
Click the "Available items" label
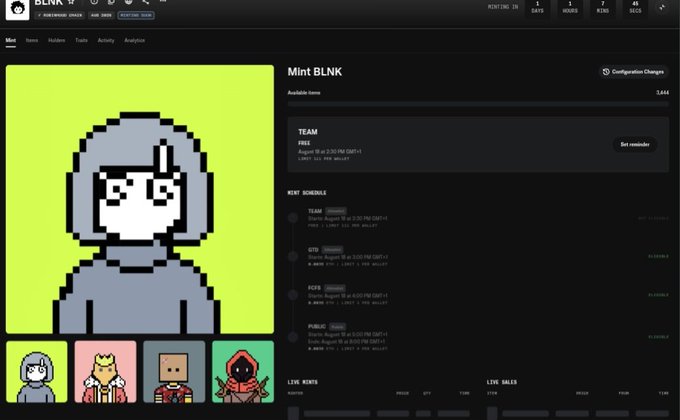click(x=304, y=92)
